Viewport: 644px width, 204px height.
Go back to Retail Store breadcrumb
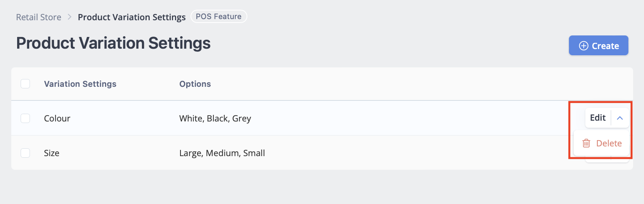coord(38,17)
